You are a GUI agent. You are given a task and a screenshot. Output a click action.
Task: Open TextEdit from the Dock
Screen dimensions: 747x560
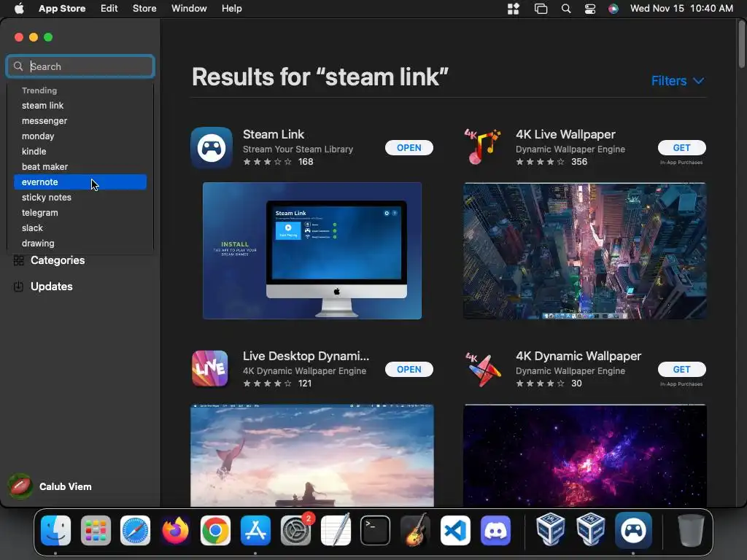click(x=336, y=531)
